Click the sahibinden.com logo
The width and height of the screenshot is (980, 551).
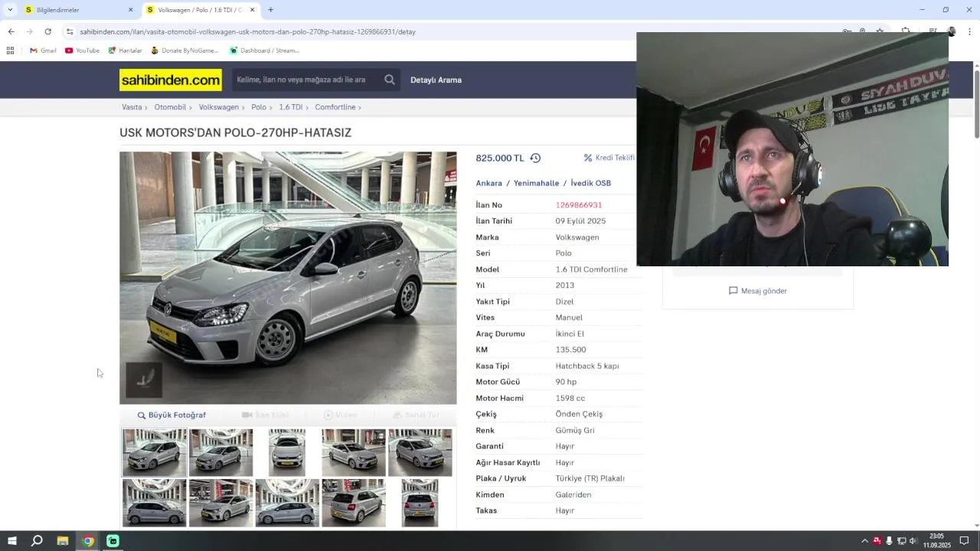point(171,80)
